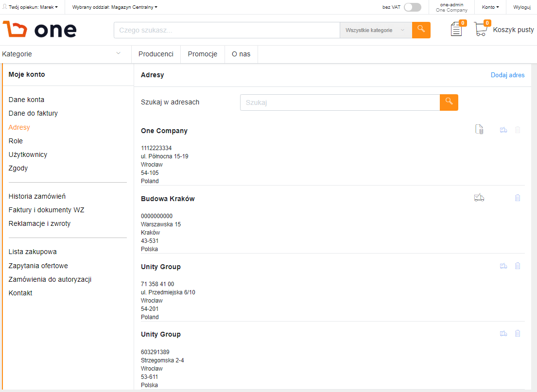Open O nas menu item

[x=241, y=54]
